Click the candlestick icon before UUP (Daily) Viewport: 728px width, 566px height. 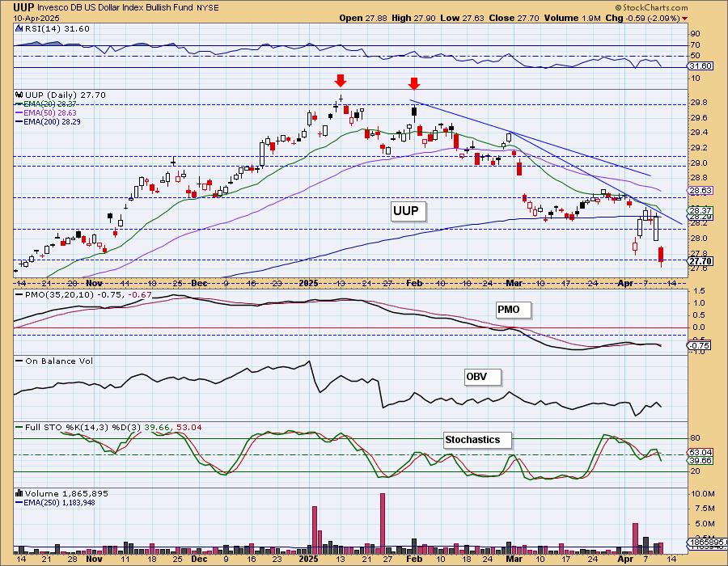coord(19,95)
